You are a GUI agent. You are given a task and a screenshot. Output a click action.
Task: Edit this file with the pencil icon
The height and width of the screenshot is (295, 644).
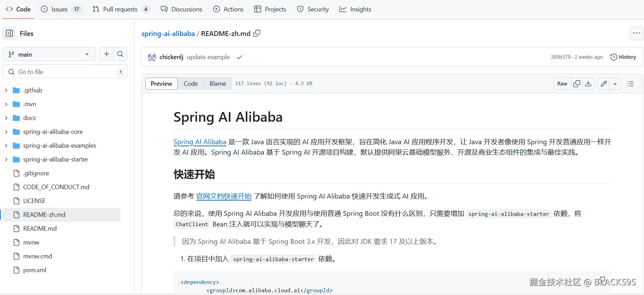[604, 84]
